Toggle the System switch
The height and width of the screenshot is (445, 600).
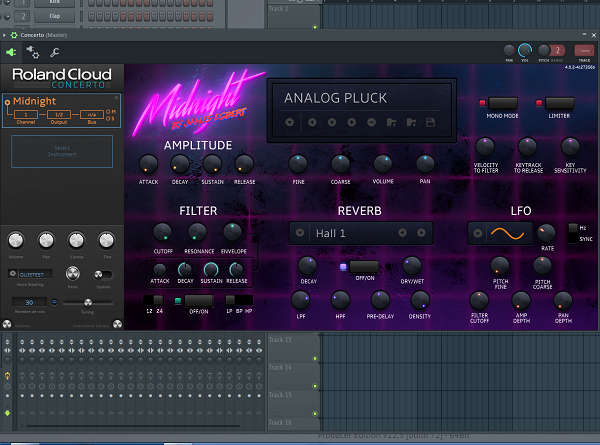coord(103,274)
